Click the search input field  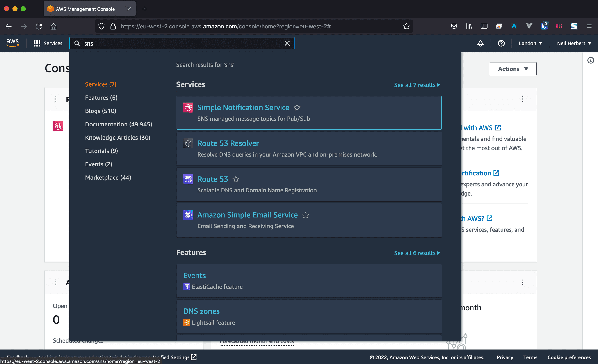click(x=182, y=43)
